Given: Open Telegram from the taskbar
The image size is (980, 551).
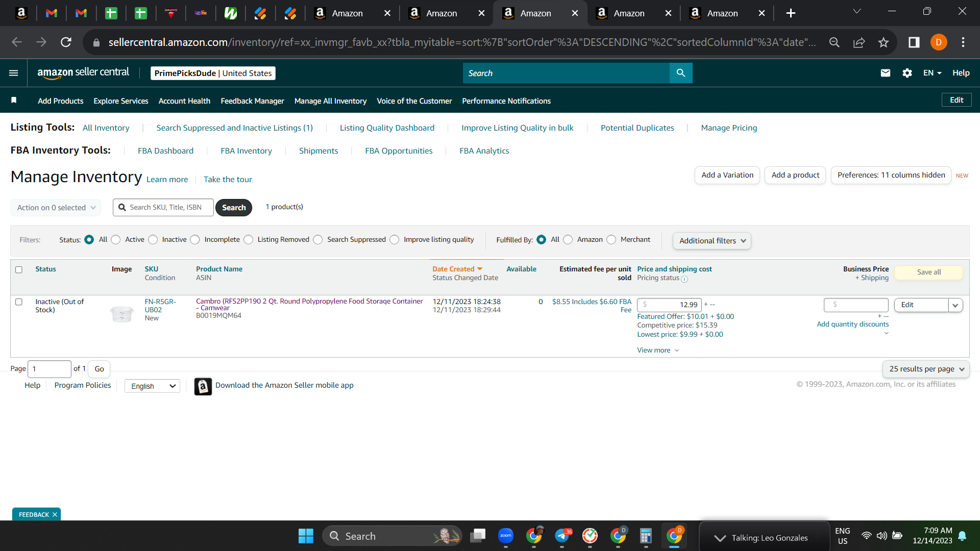Looking at the screenshot, I should 562,536.
